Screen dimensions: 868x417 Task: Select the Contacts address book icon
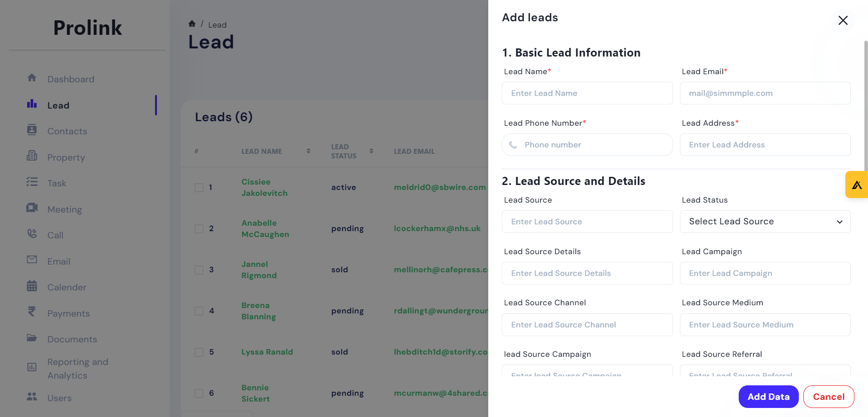32,130
